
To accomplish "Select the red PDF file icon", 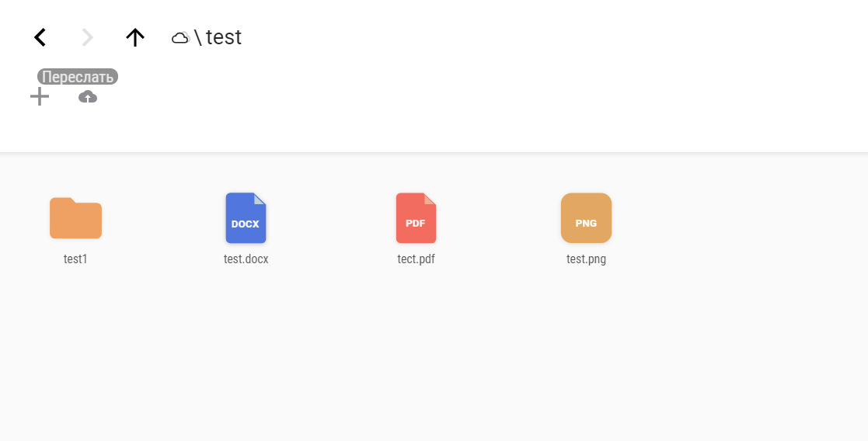I will tap(416, 218).
